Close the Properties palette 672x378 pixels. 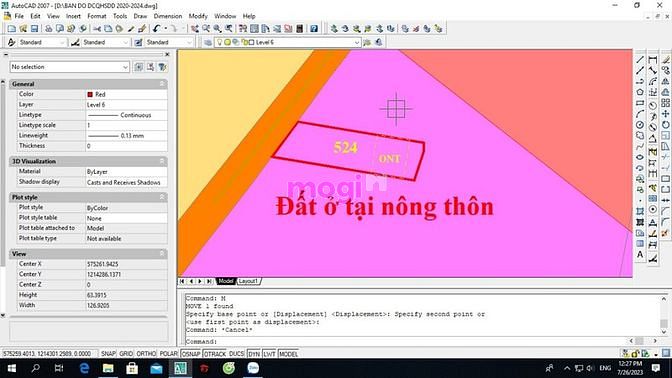167,54
